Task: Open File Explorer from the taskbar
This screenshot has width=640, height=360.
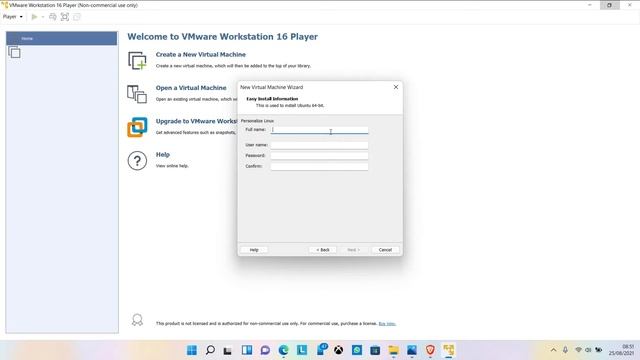Action: coord(393,350)
